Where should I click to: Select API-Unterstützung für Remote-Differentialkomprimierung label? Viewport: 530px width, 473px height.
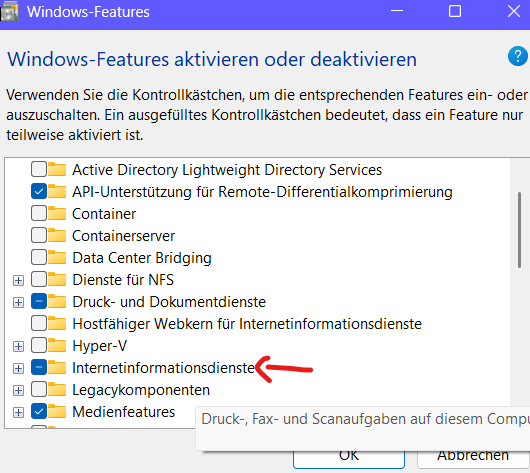[262, 192]
